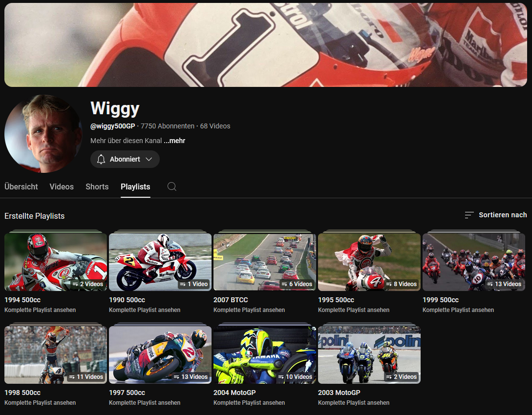Viewport: 532px width, 415px height.
Task: Click the channel banner image
Action: [266, 45]
